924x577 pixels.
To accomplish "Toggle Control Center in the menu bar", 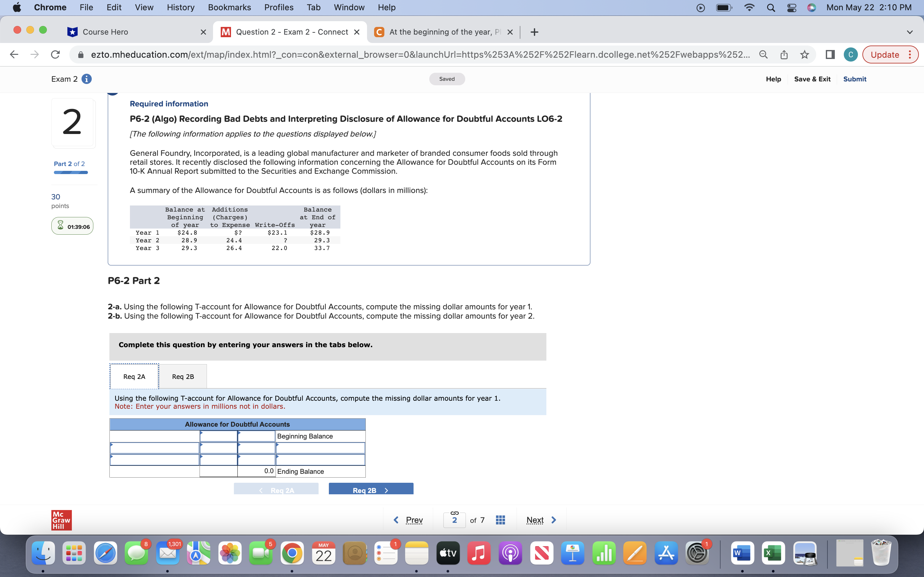I will (x=791, y=8).
